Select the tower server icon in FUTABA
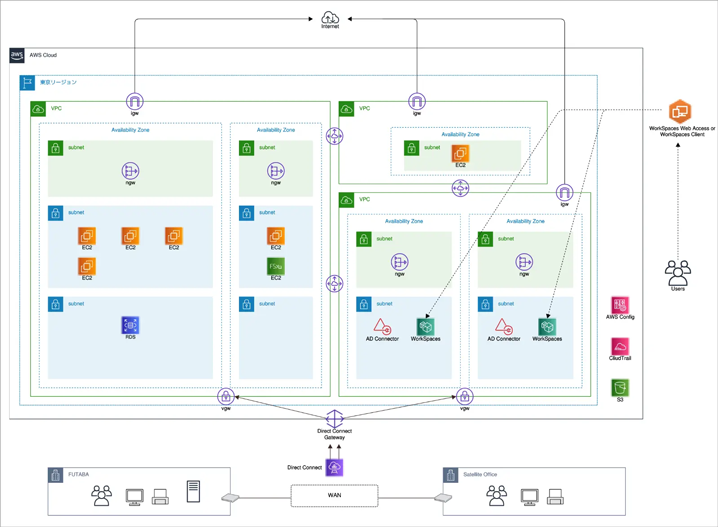The image size is (718, 527). tap(193, 492)
